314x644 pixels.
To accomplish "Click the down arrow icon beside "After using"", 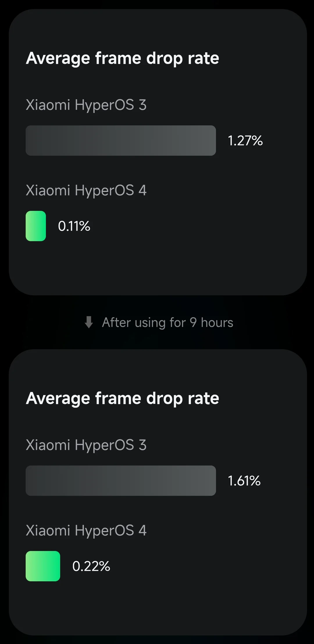I will tap(89, 322).
